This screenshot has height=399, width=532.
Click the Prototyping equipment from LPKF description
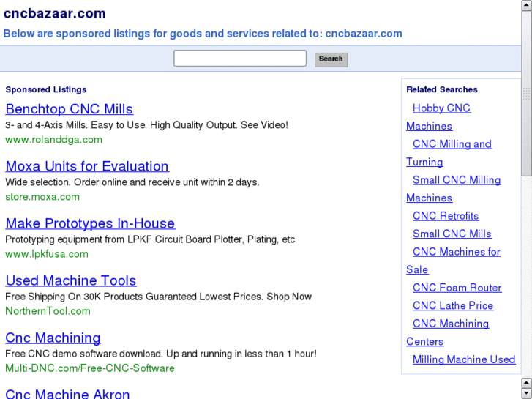point(150,239)
